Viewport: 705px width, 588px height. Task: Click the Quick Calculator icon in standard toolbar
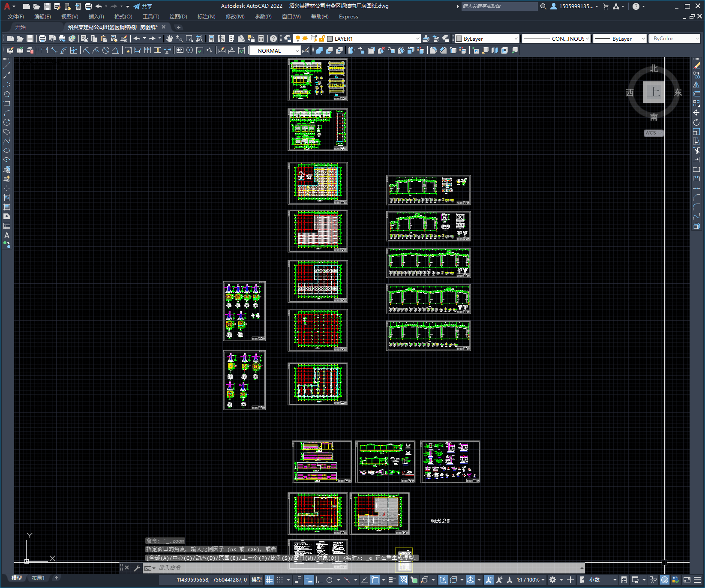click(261, 39)
